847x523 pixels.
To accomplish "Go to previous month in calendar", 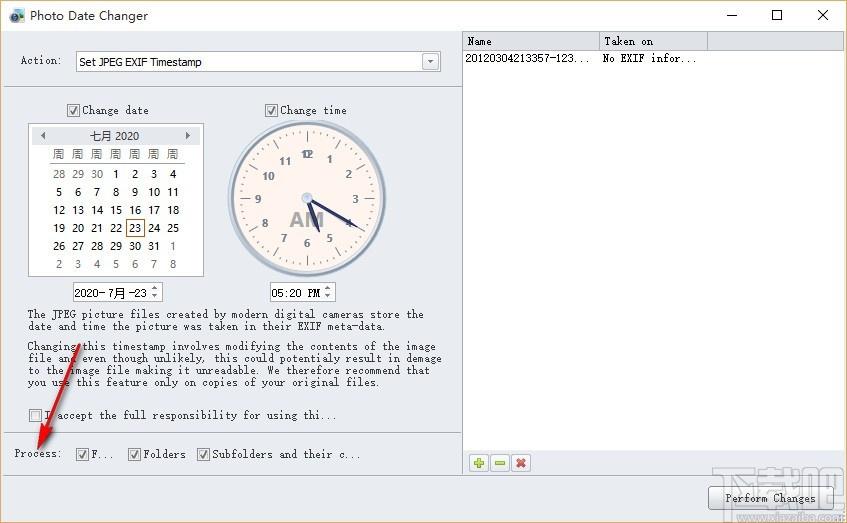I will point(43,136).
